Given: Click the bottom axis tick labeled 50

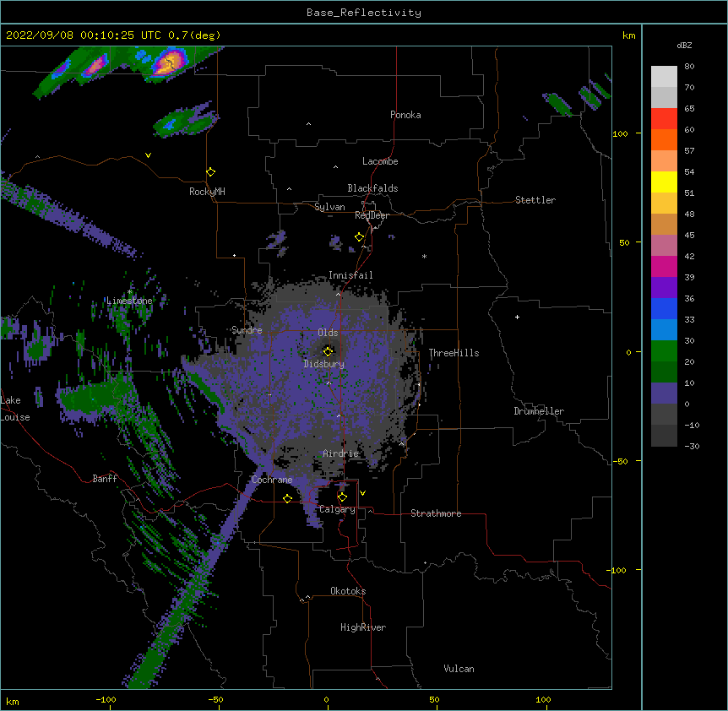Looking at the screenshot, I should [x=435, y=700].
